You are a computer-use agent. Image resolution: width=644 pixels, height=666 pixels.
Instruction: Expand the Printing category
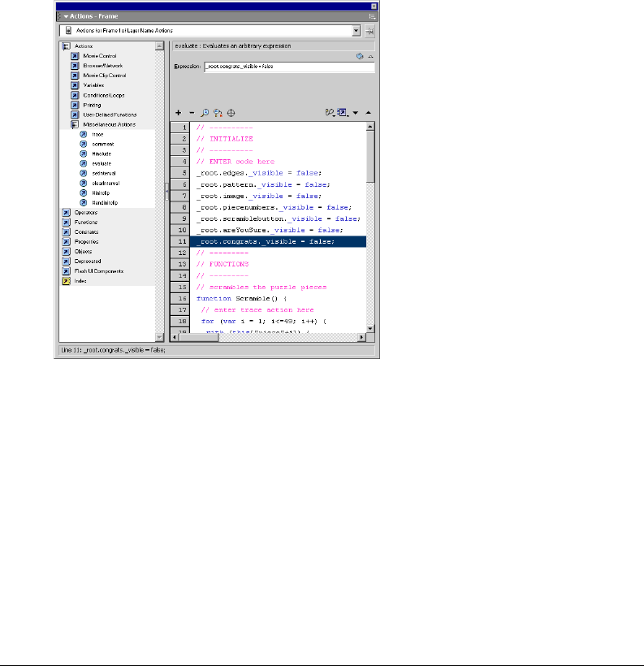(75, 105)
